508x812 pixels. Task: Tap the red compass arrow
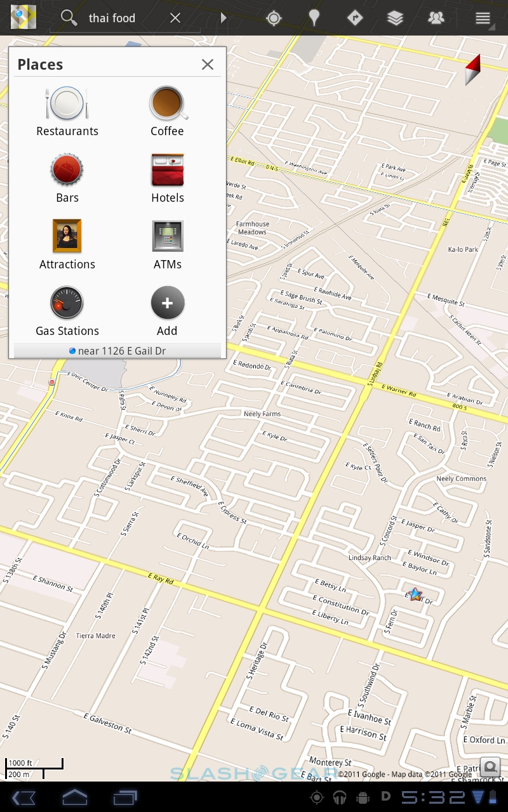click(473, 70)
